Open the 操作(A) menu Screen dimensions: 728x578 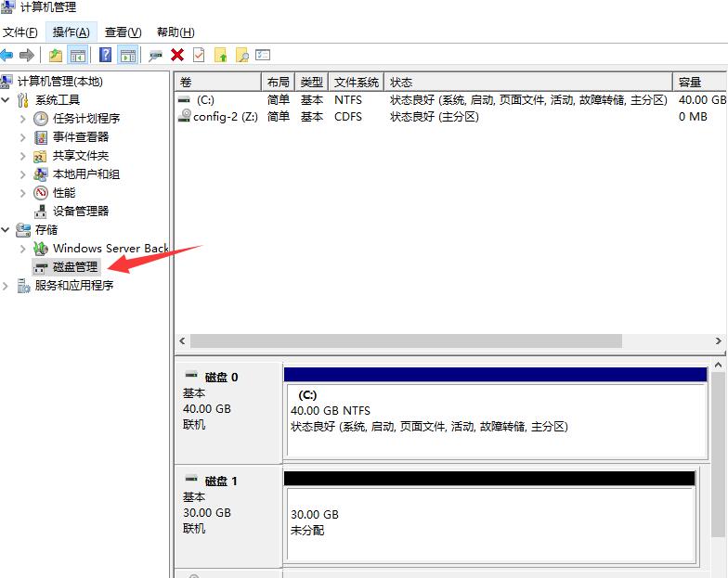tap(71, 32)
